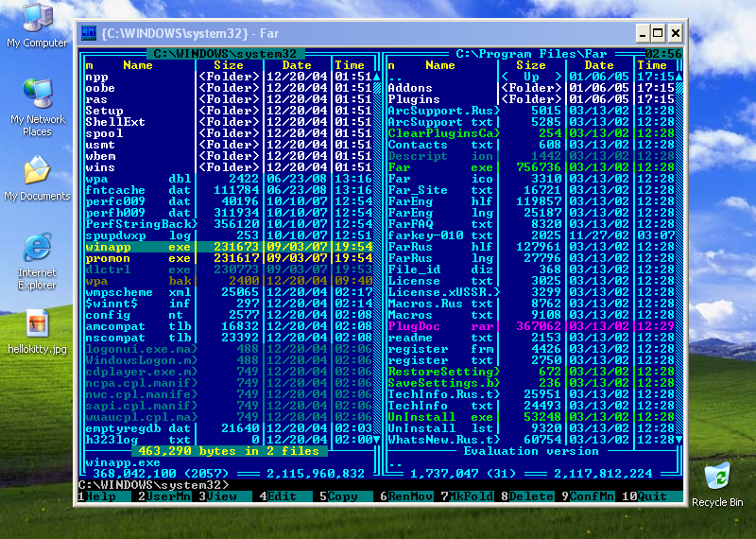Select wpa dbl file

tap(229, 179)
